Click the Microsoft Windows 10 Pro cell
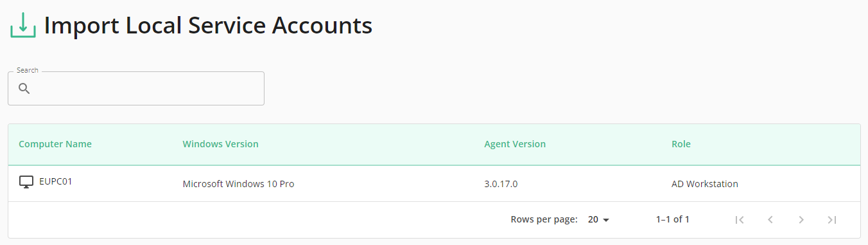 238,184
